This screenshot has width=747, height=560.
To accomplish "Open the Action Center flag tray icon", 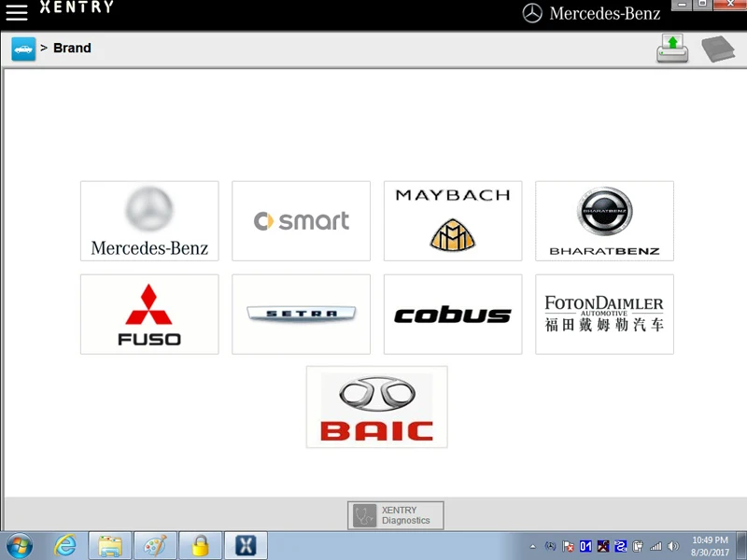I will [568, 546].
